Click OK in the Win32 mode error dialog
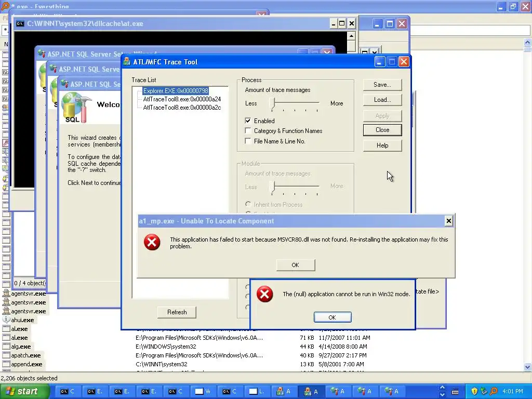This screenshot has width=532, height=399. 332,317
